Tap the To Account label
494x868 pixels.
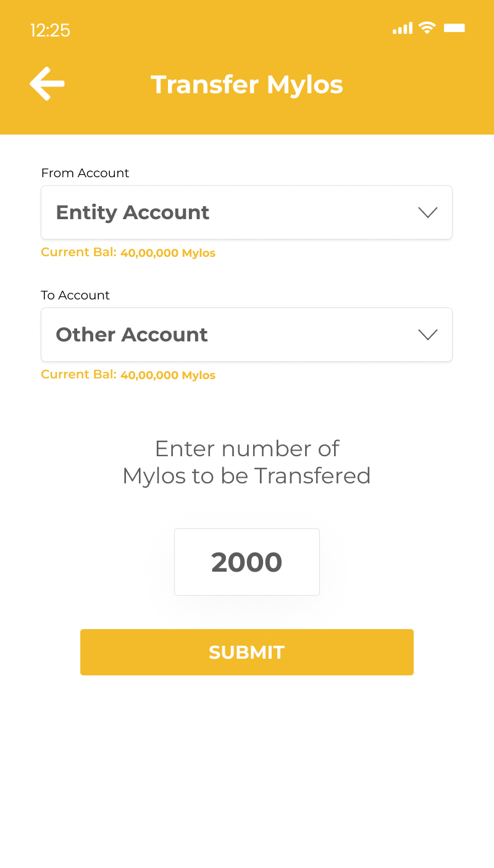(x=75, y=295)
